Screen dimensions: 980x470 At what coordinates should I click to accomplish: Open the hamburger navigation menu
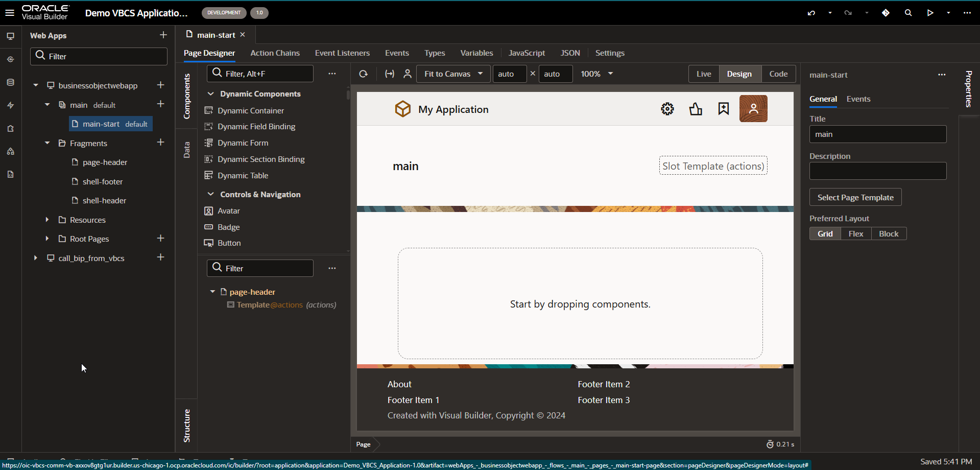(10, 13)
